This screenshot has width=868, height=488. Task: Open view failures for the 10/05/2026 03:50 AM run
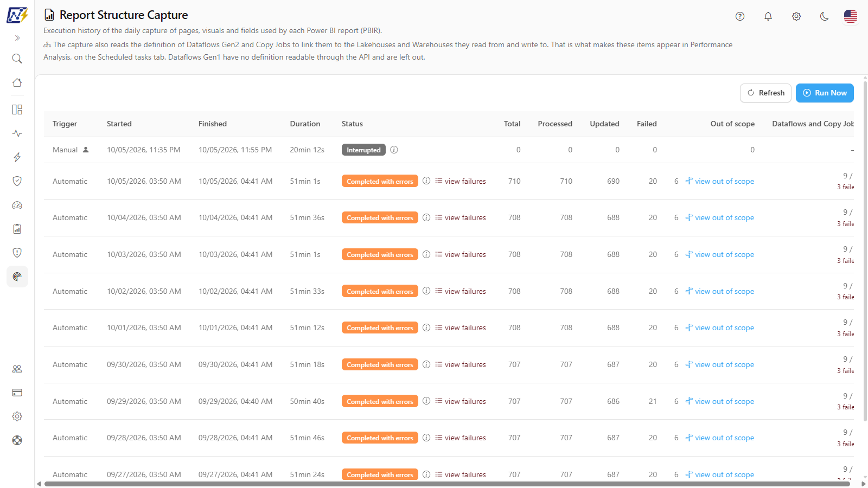[x=461, y=181]
